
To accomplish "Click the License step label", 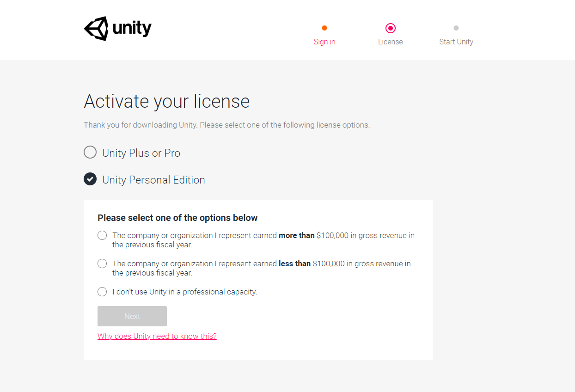I will (391, 42).
